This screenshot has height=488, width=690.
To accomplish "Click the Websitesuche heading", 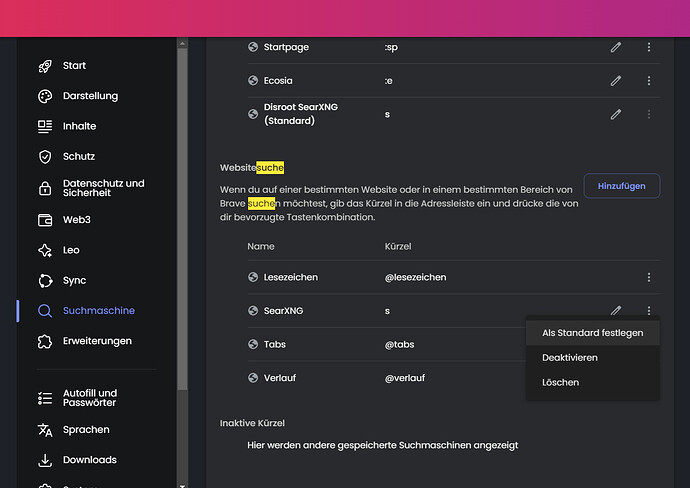I will [x=252, y=168].
